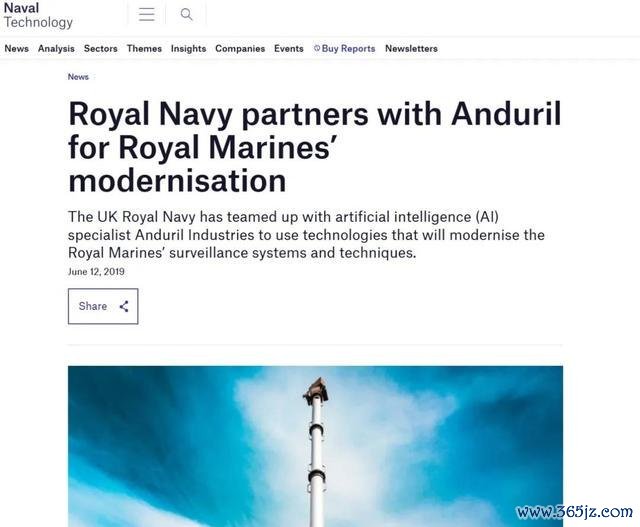Open the Themes navigation item

[144, 49]
